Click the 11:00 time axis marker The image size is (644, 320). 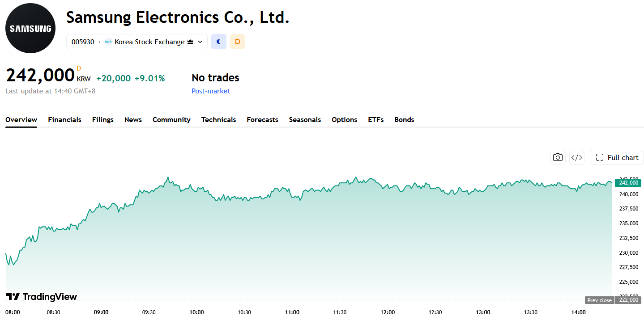pyautogui.click(x=292, y=312)
